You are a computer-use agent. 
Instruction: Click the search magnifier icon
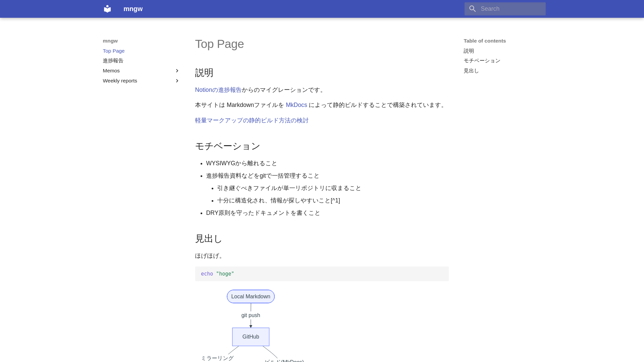click(473, 9)
